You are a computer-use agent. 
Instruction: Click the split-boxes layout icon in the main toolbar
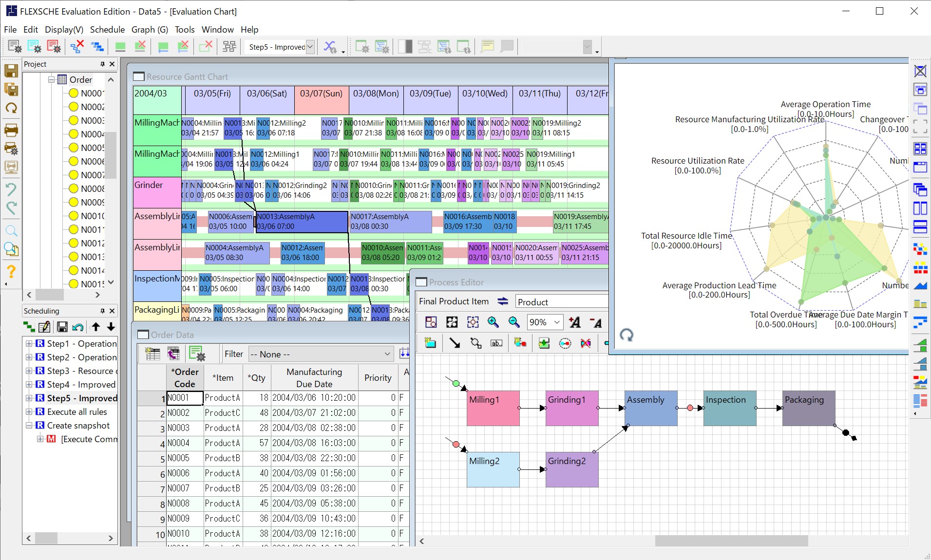point(229,47)
